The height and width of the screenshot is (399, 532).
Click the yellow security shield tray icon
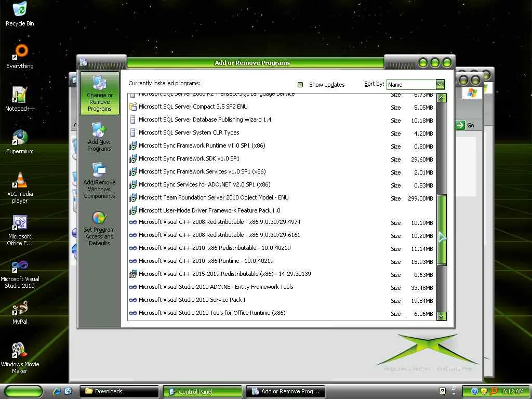[x=484, y=391]
